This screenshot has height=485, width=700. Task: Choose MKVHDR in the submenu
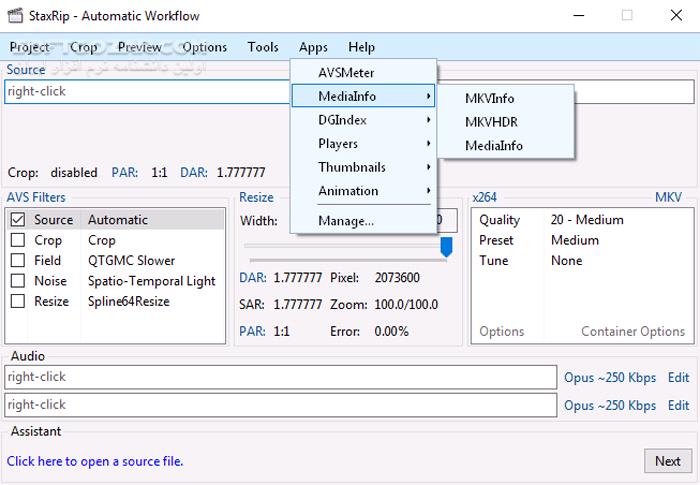(491, 122)
